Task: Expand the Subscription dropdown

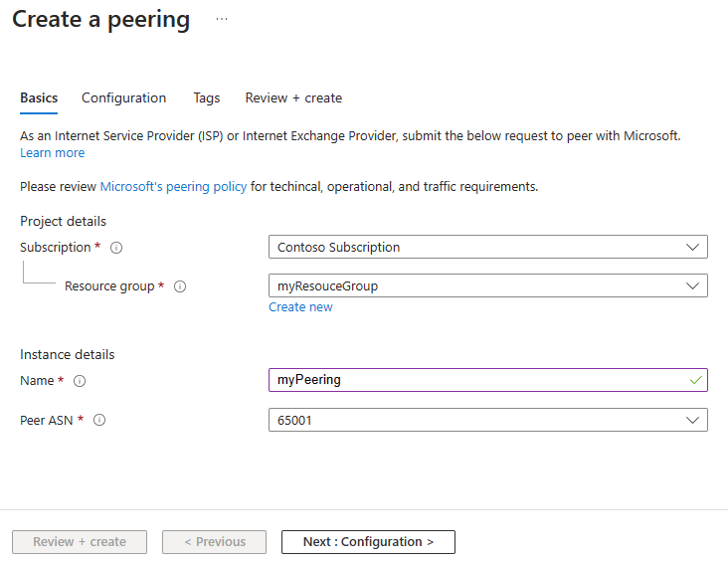Action: pos(488,247)
